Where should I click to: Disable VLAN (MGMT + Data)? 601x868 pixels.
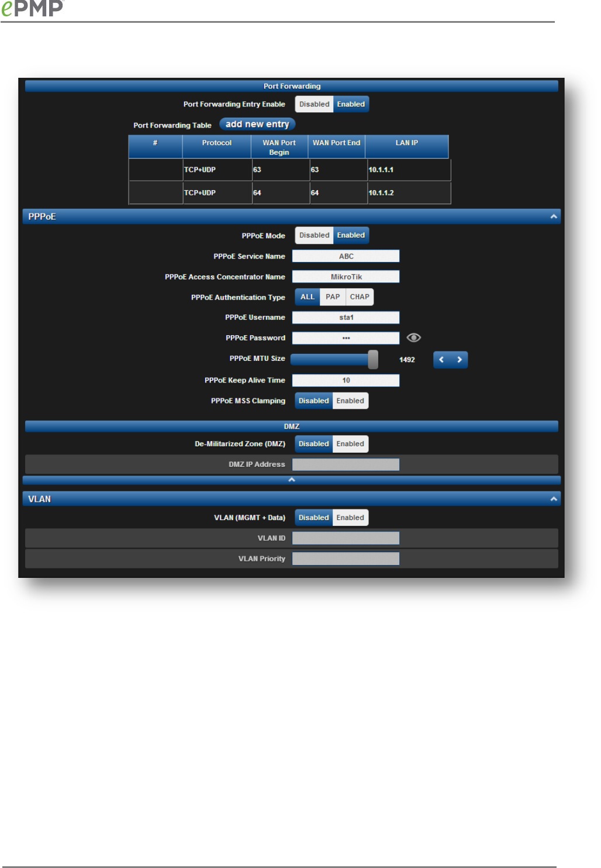[x=314, y=518]
